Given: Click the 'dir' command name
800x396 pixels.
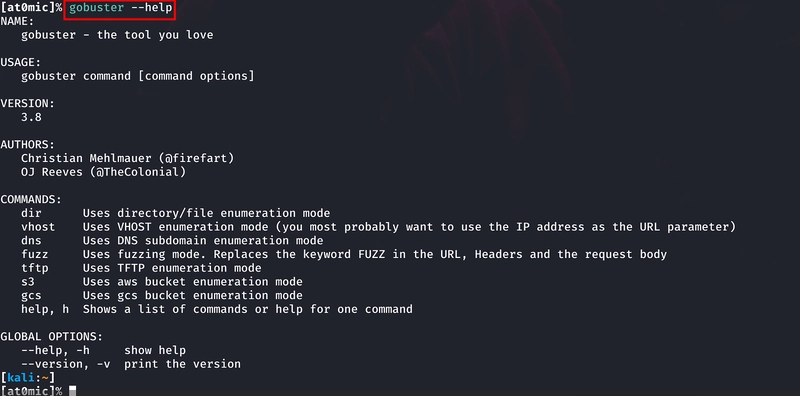Looking at the screenshot, I should click(31, 213).
